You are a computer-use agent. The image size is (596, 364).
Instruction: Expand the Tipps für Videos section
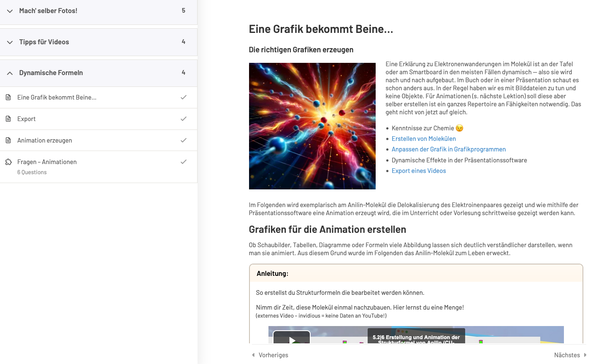(10, 42)
